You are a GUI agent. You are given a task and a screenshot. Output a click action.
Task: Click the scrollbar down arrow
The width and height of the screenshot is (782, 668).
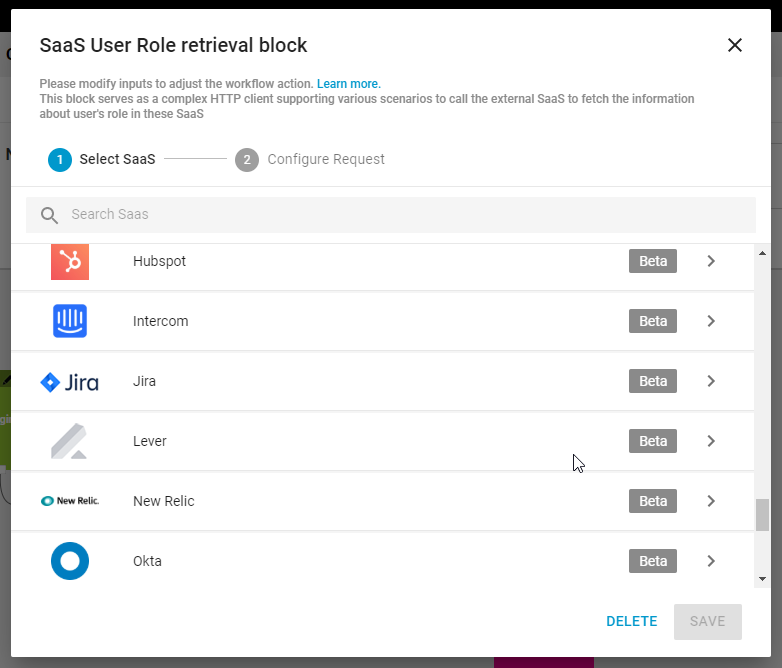762,579
